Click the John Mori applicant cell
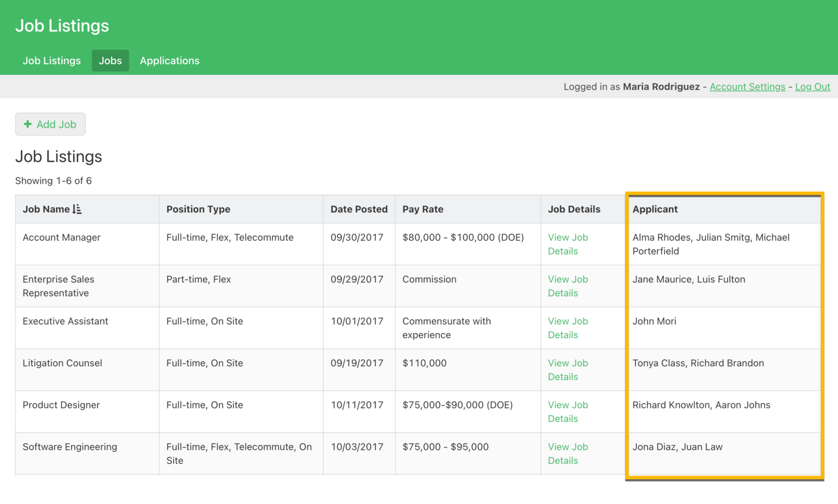This screenshot has width=838, height=504. pos(654,321)
